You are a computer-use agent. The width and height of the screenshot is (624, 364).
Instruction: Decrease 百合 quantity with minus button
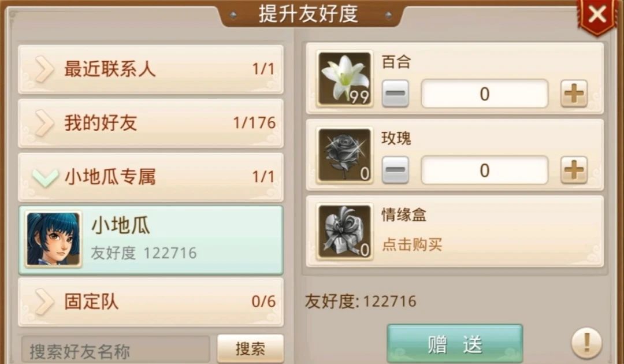point(395,94)
